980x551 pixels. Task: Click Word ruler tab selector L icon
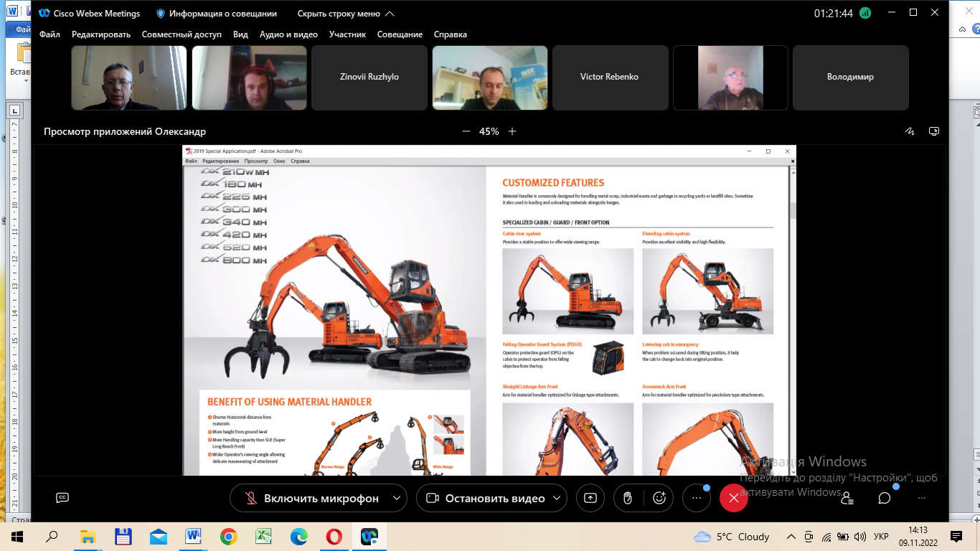(14, 111)
